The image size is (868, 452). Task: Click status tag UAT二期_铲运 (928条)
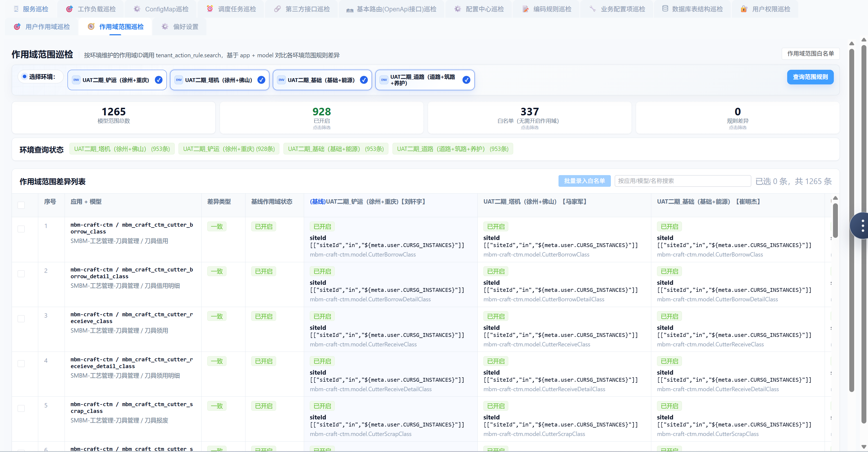[229, 149]
